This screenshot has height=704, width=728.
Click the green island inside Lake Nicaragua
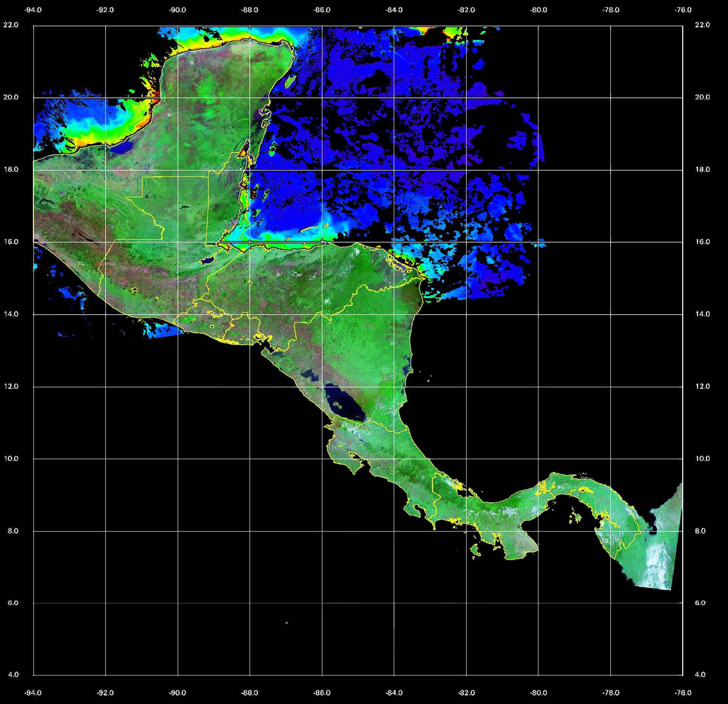338,404
